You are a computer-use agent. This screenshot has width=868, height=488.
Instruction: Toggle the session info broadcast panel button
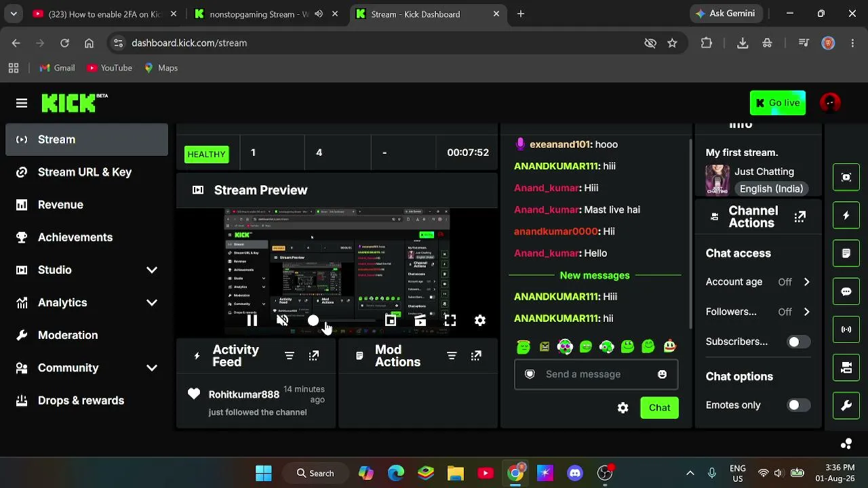pos(846,329)
